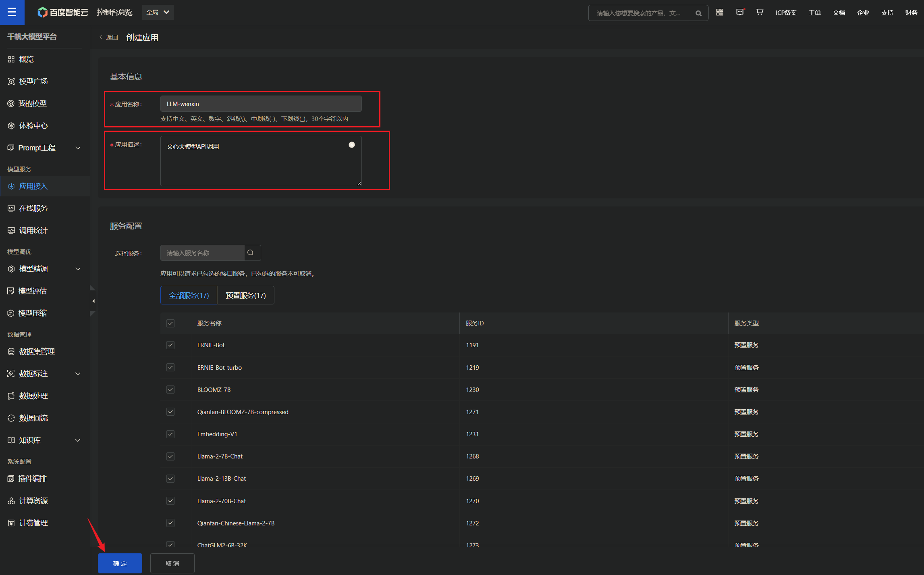
Task: Expand the 模型精调 chevron
Action: click(78, 269)
